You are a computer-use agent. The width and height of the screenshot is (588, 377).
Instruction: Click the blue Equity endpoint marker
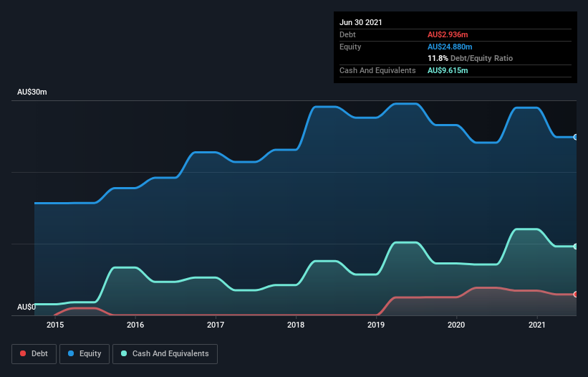(576, 138)
